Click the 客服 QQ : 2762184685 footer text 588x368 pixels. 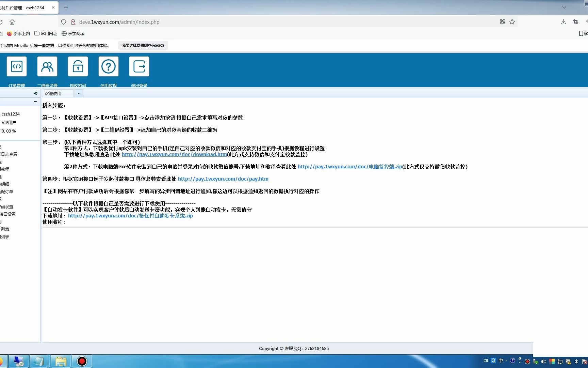(x=307, y=348)
